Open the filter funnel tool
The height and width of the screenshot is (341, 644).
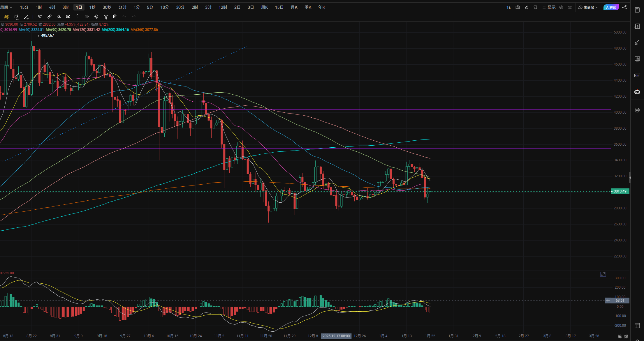pyautogui.click(x=106, y=17)
